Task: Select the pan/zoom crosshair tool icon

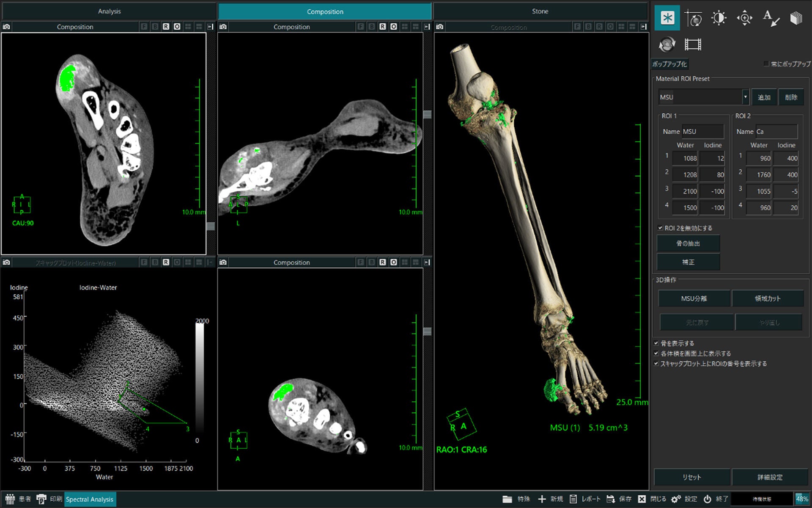Action: 744,18
